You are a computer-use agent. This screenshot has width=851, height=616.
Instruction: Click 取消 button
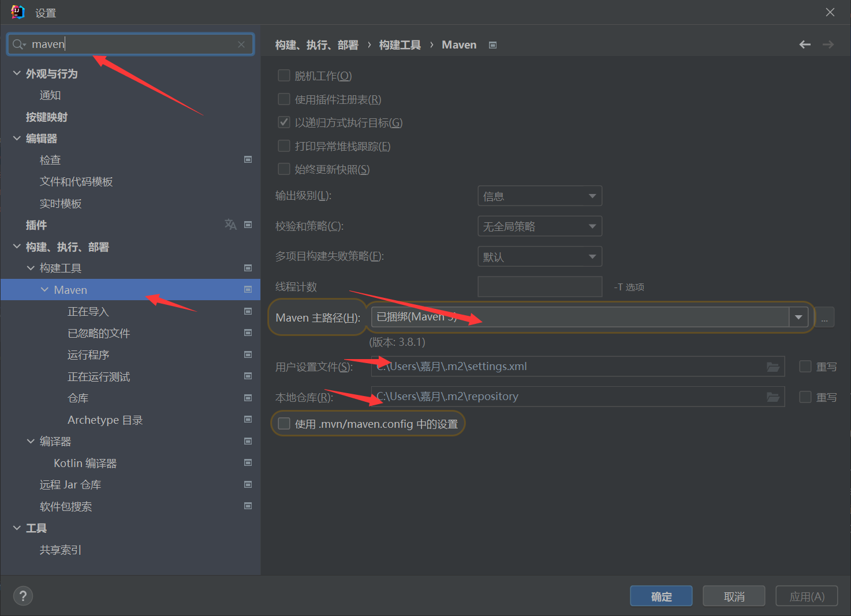click(734, 596)
